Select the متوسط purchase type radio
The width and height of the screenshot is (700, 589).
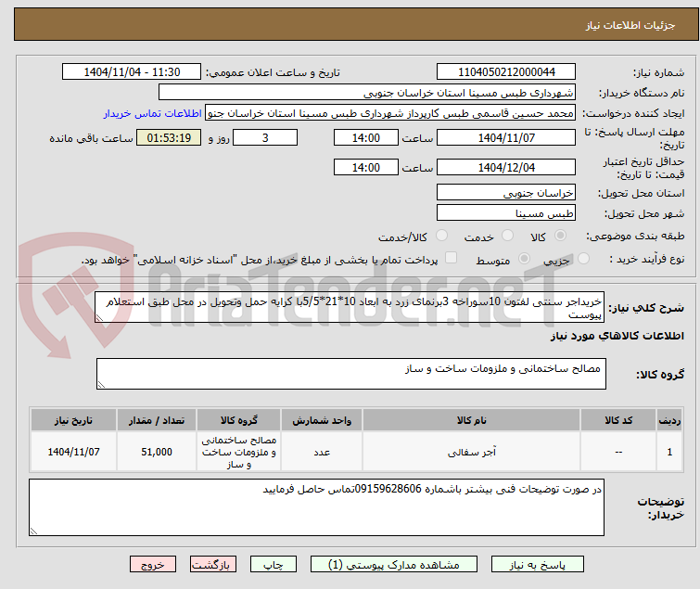coord(524,259)
